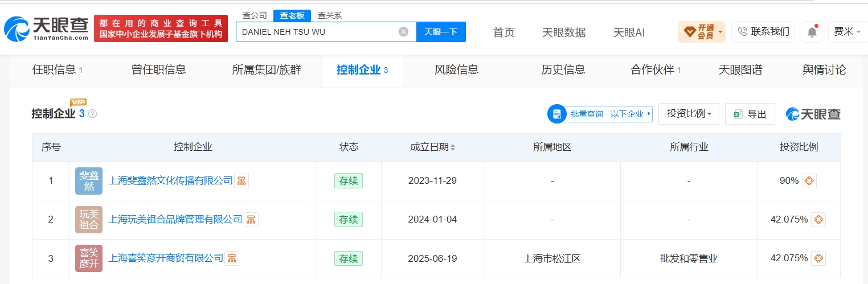View investment chain icon in row 2
The width and height of the screenshot is (868, 284).
[818, 220]
